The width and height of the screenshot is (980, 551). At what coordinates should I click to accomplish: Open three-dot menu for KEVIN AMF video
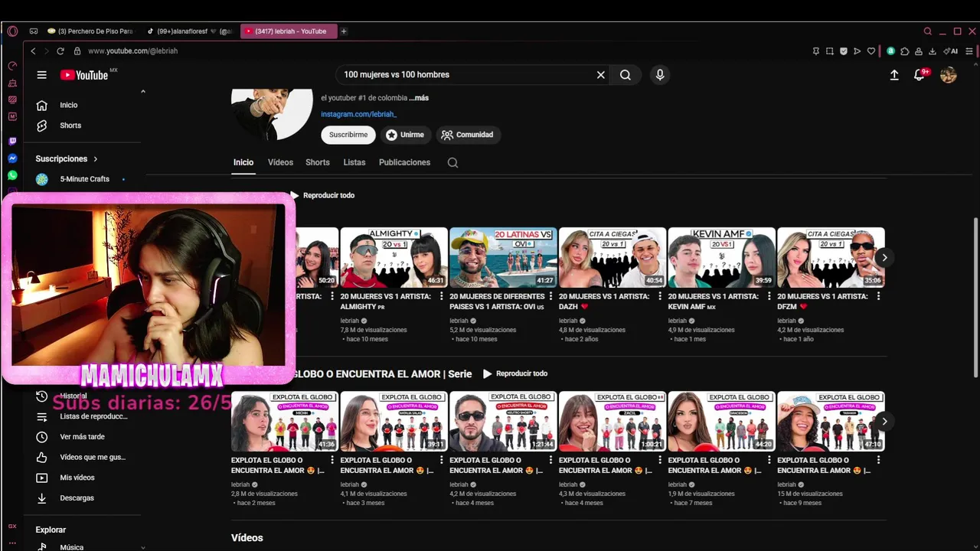coord(769,296)
